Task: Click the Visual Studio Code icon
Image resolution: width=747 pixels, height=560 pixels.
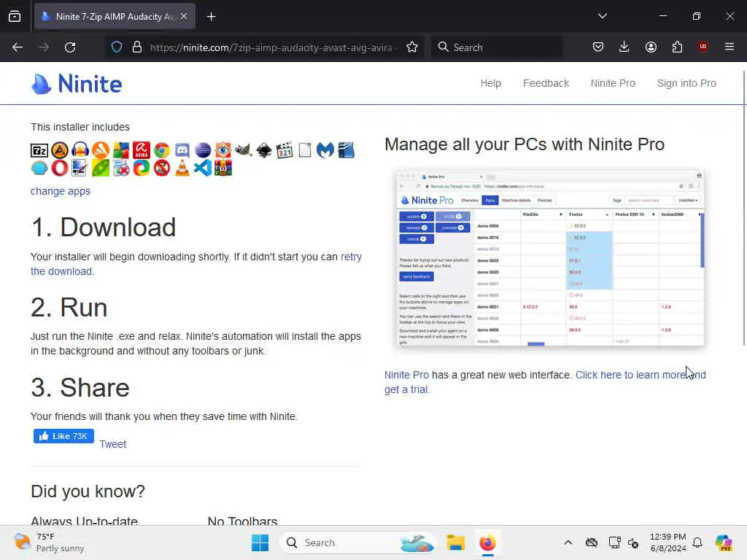Action: (203, 168)
